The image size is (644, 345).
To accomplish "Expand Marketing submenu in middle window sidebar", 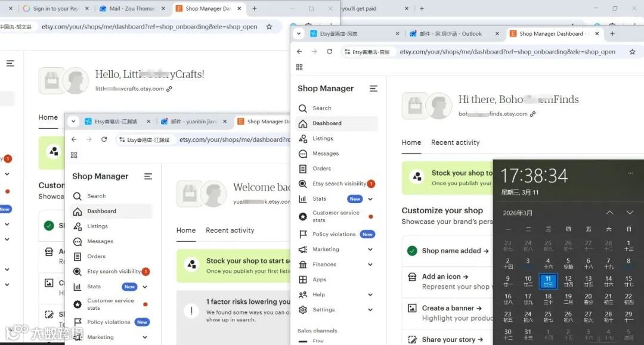I will click(x=145, y=337).
